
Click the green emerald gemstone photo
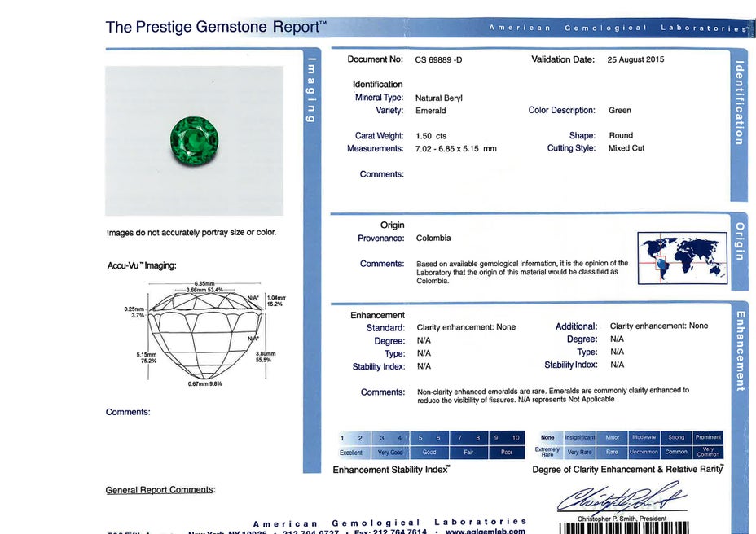pyautogui.click(x=194, y=142)
